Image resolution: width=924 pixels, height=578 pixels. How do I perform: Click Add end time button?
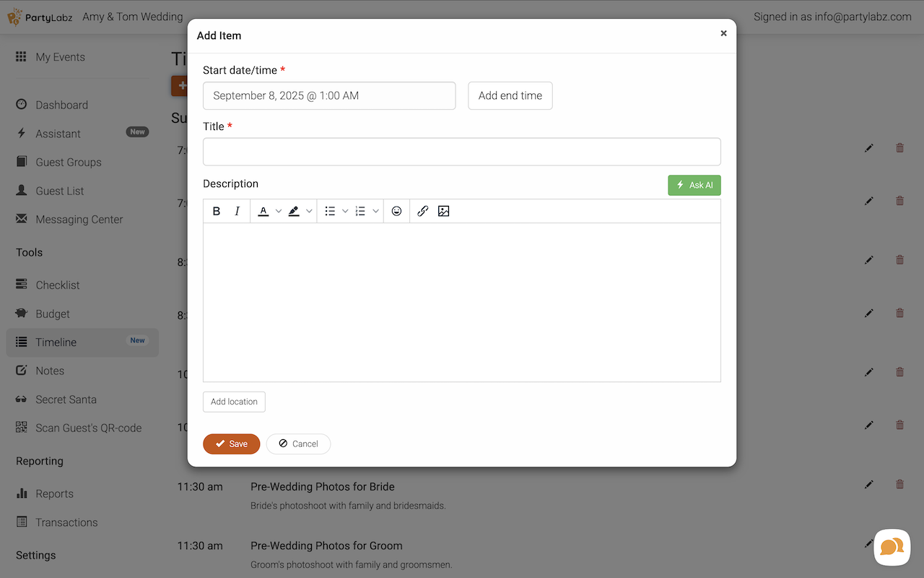point(510,95)
